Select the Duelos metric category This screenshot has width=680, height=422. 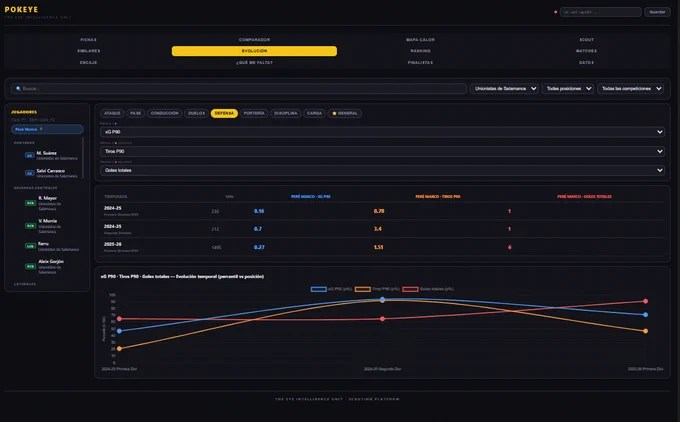pos(196,113)
